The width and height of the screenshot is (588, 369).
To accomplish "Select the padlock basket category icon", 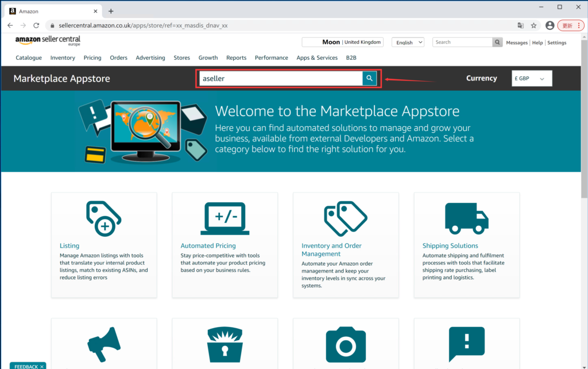I will pos(225,345).
